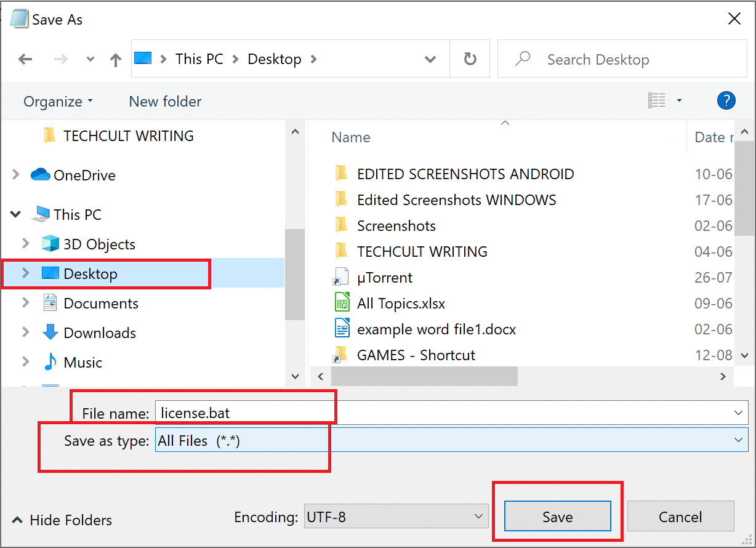This screenshot has height=548, width=756.
Task: Expand the Documents tree node
Action: coord(25,303)
